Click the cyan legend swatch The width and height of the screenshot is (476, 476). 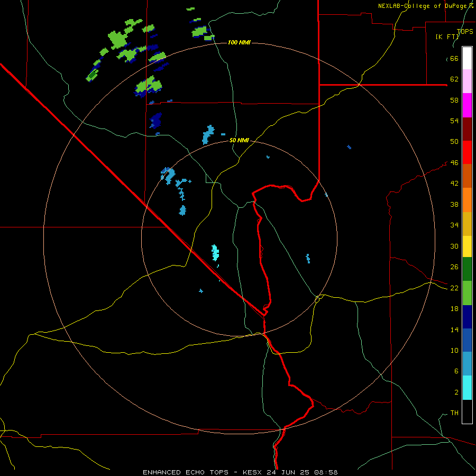(467, 388)
